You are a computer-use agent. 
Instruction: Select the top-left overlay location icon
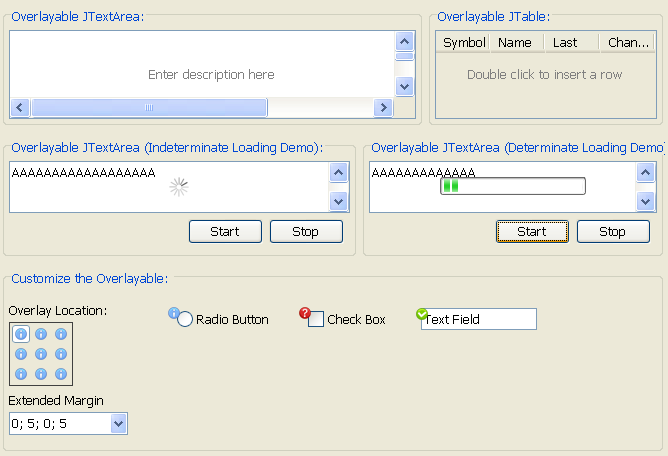[21, 334]
